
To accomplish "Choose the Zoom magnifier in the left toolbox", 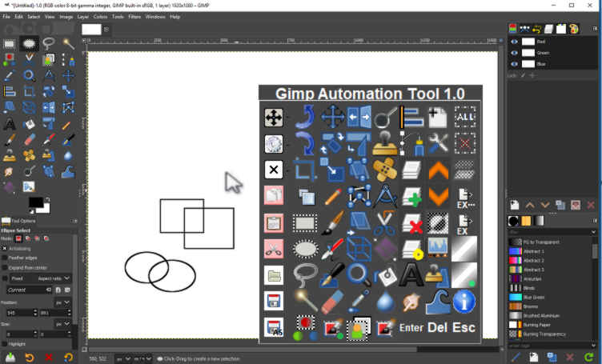I will tap(29, 75).
